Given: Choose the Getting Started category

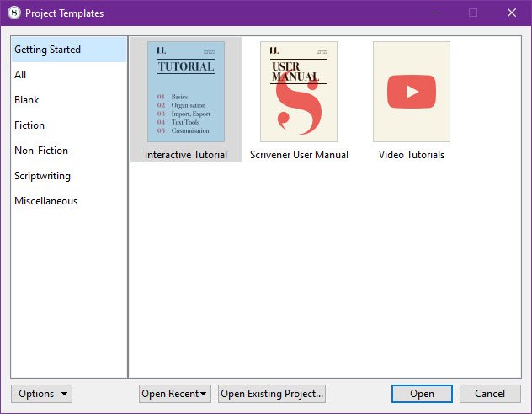Looking at the screenshot, I should click(69, 50).
